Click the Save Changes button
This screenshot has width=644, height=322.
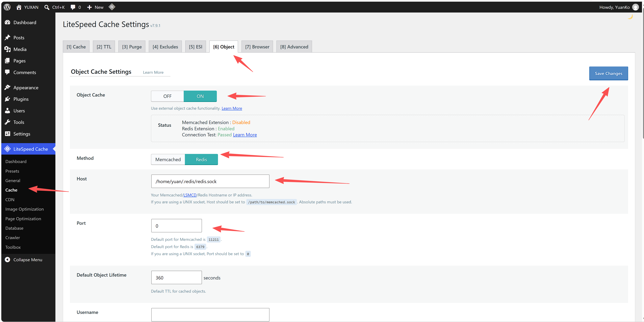click(x=609, y=73)
